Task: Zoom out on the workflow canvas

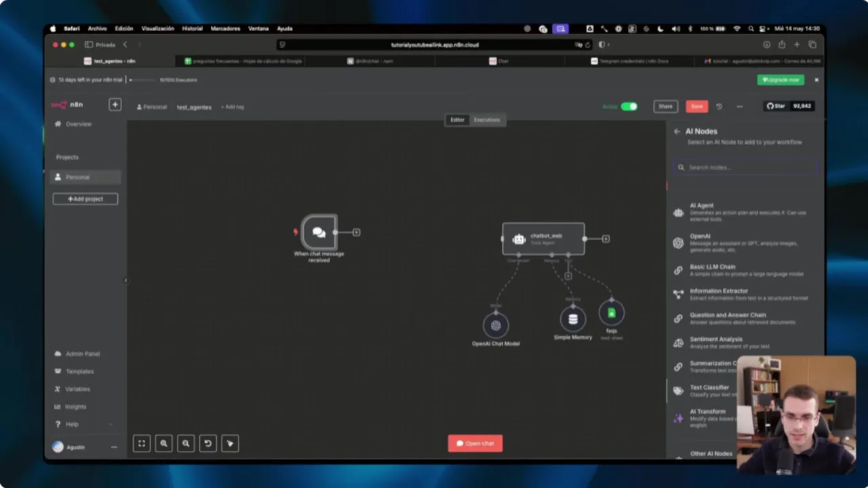Action: (186, 443)
